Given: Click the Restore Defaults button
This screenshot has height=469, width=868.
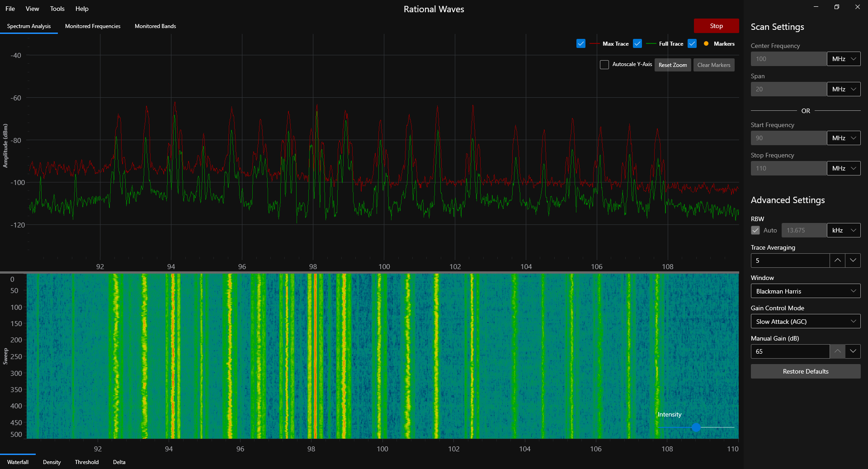Looking at the screenshot, I should pos(805,371).
